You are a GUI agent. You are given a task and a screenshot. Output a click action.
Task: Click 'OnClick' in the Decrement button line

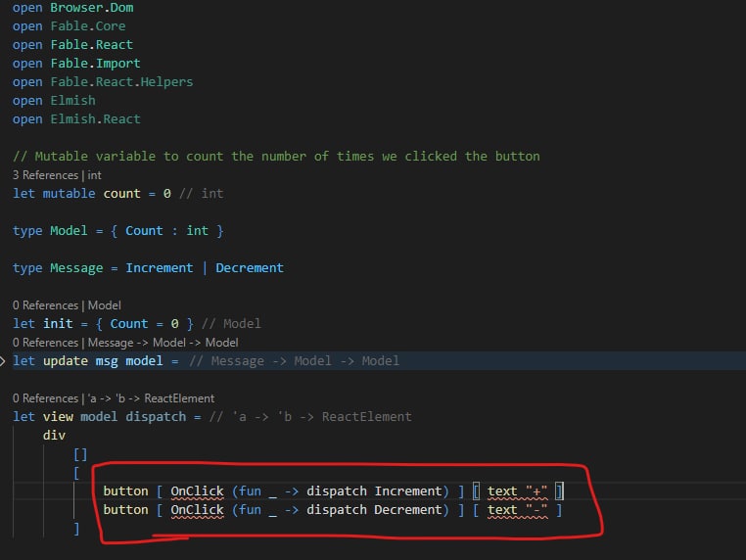[197, 509]
